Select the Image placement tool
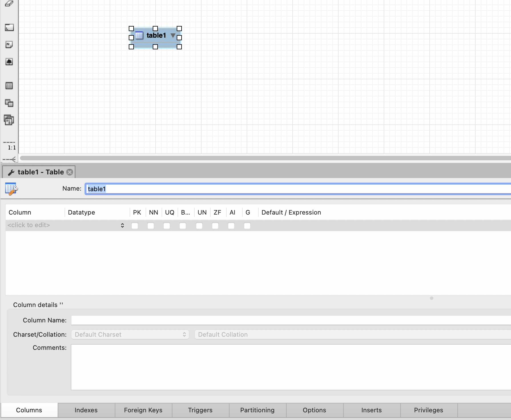Viewport: 511px width, 420px height. 9,62
